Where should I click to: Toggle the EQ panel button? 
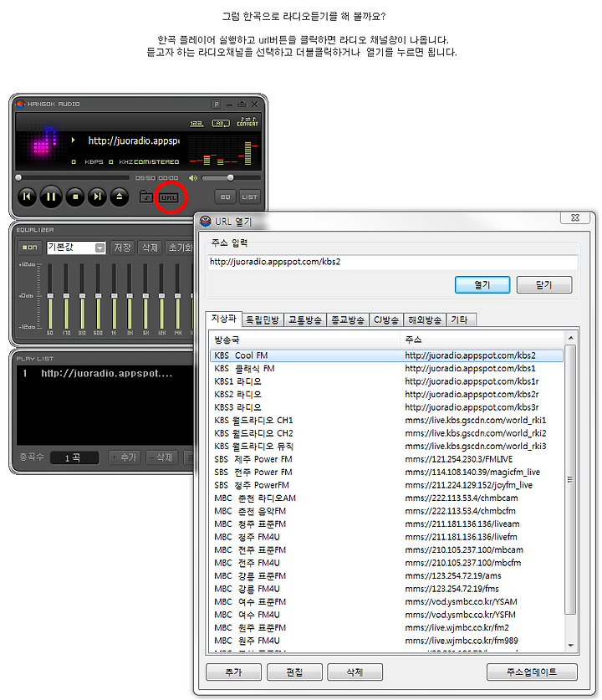click(x=226, y=197)
